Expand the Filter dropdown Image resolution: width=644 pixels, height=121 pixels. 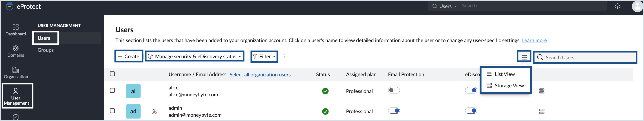pos(264,56)
